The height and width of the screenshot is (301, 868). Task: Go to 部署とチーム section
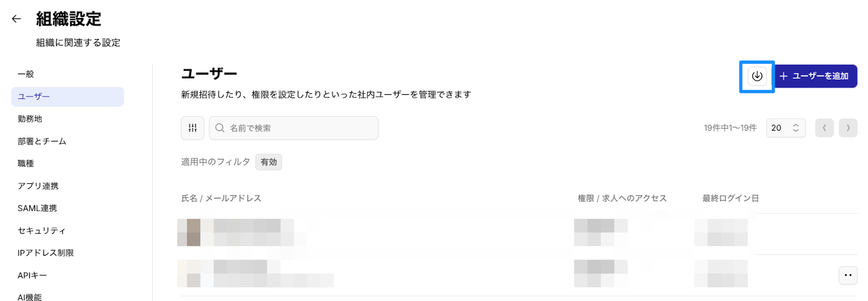pos(42,142)
